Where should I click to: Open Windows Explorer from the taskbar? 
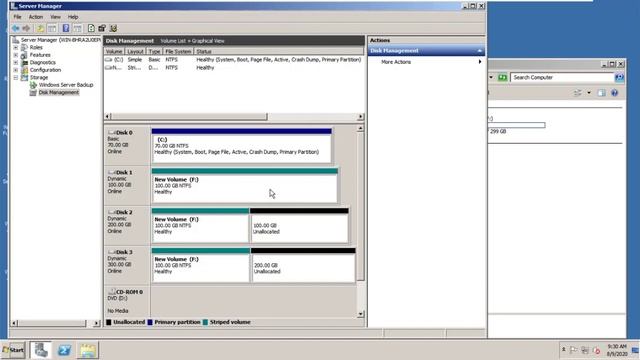pyautogui.click(x=88, y=350)
